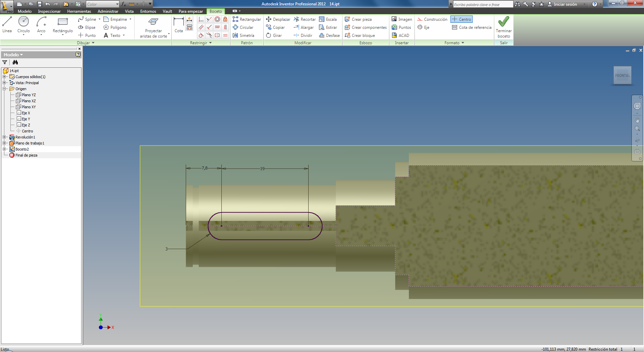Screen dimensions: 644x352
Task: Open the Herramientas ribbon tab
Action: pos(79,11)
